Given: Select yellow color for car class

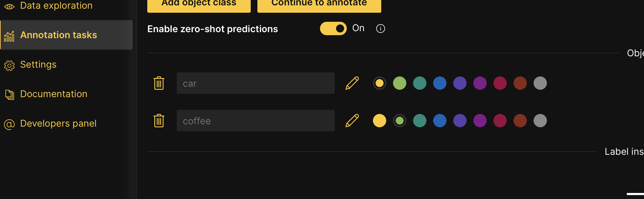Looking at the screenshot, I should point(379,83).
